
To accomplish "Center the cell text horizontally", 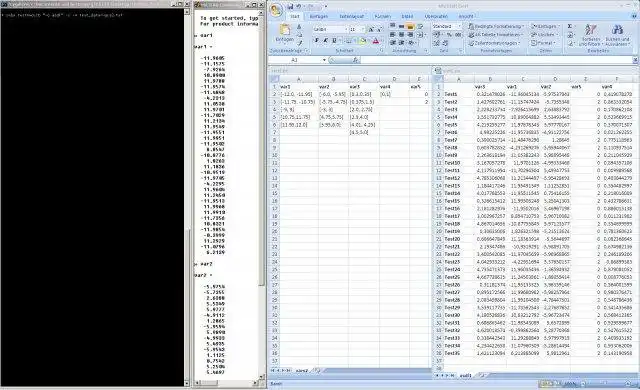I will 401,35.
